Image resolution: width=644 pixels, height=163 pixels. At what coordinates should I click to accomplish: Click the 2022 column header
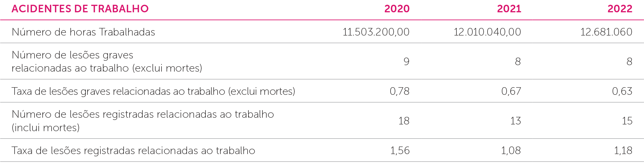pyautogui.click(x=620, y=9)
